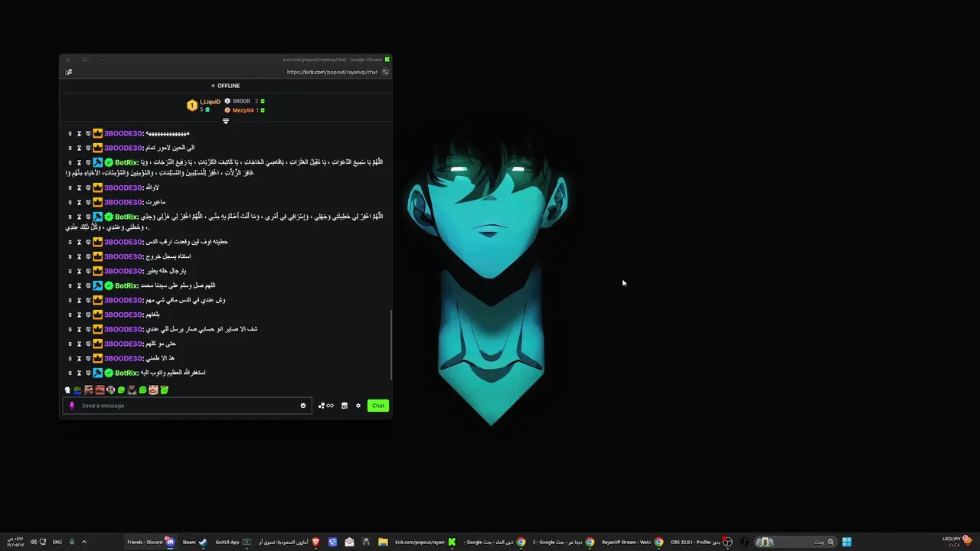Open 3BOODE30 username on 'ماغيرت' message

[x=123, y=202]
